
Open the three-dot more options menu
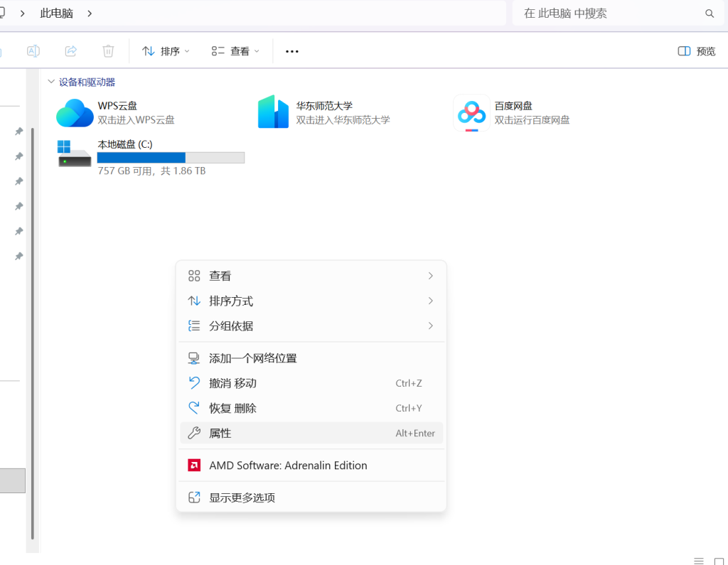[x=291, y=51]
